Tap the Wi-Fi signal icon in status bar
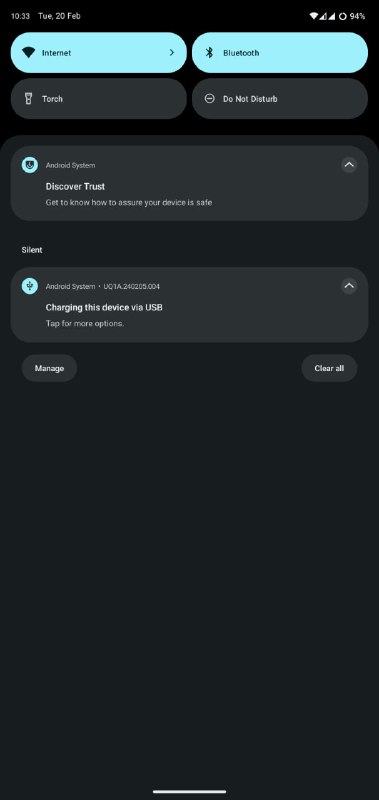The image size is (379, 800). [314, 16]
